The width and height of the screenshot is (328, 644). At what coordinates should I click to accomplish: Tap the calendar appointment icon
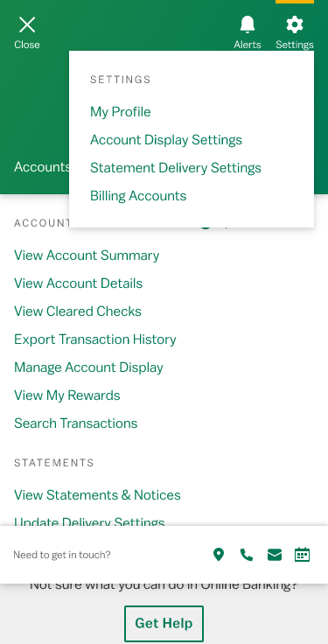302,555
